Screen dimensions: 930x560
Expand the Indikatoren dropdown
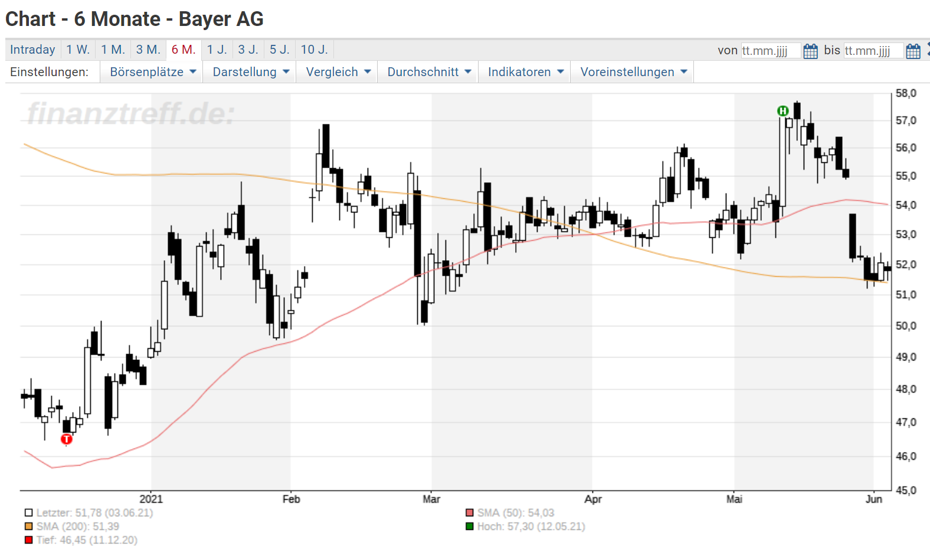point(525,72)
